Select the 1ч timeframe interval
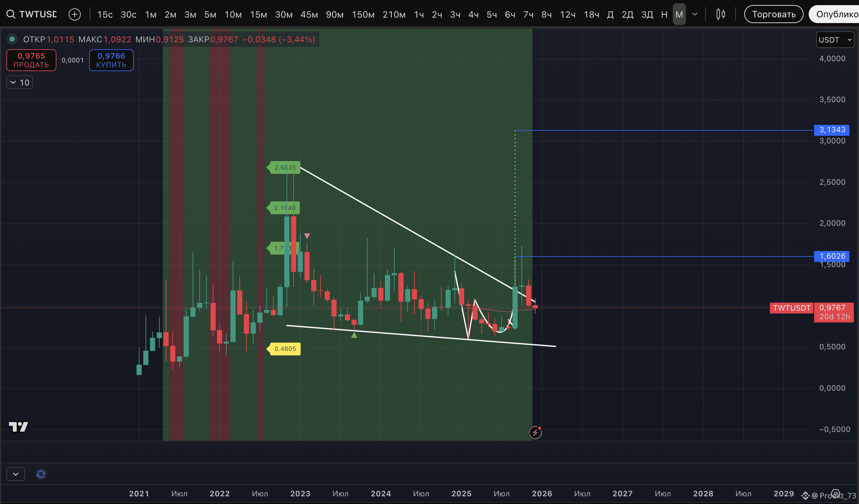The image size is (859, 504). (419, 15)
